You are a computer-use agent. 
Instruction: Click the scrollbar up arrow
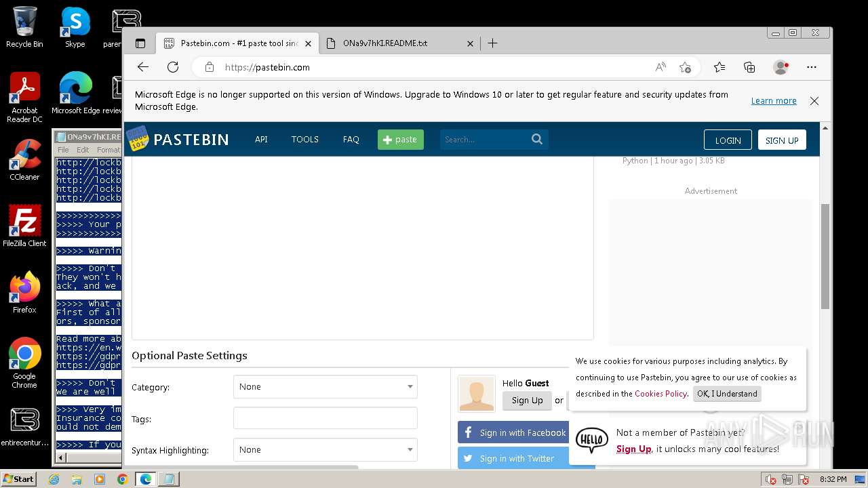(825, 128)
